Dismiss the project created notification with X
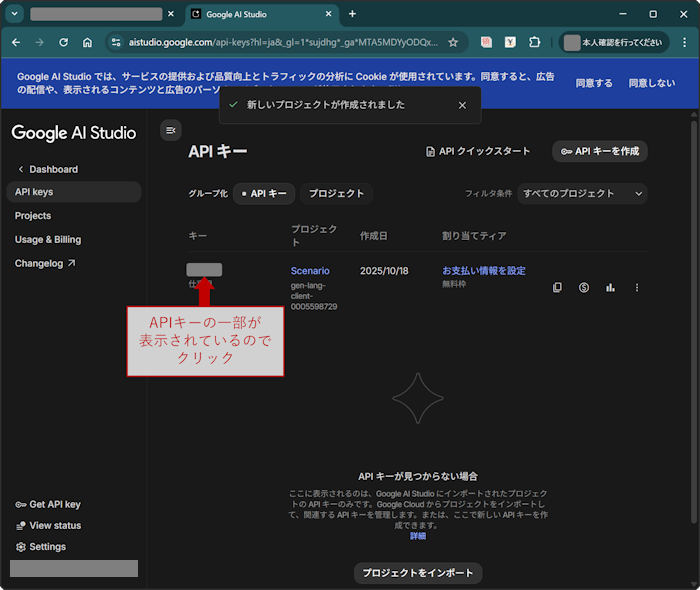700x590 pixels. pyautogui.click(x=462, y=105)
